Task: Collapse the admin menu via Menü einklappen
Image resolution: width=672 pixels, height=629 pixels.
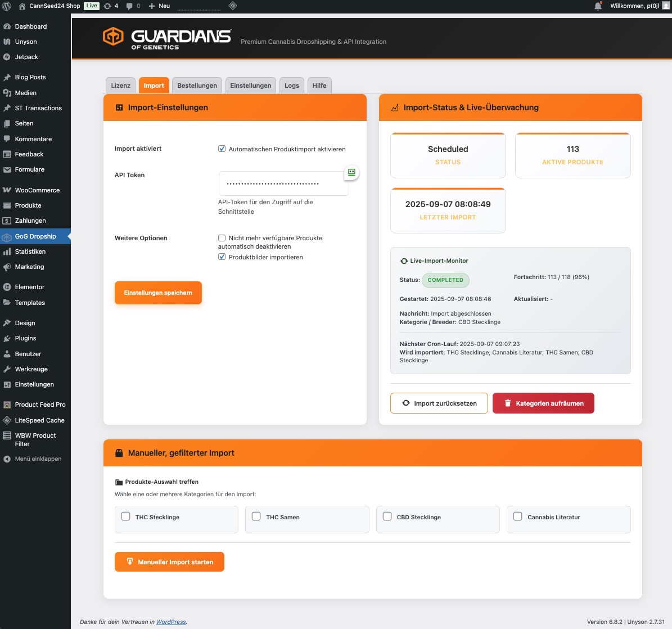Action: point(34,459)
